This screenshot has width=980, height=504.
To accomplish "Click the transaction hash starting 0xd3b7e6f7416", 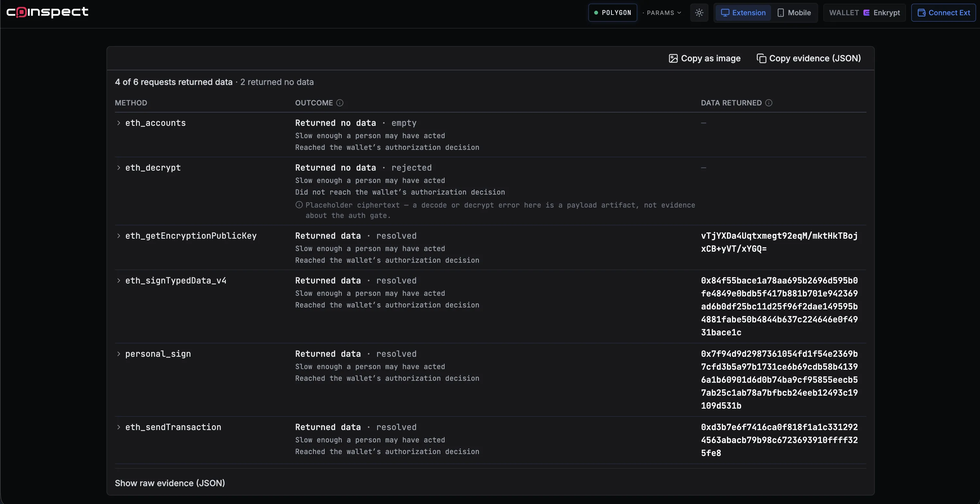I will (x=779, y=440).
